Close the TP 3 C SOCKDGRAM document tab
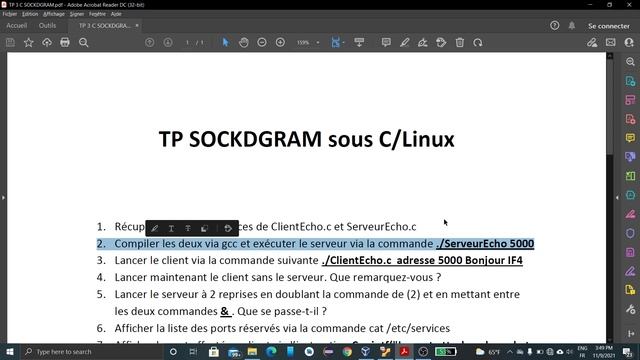The image size is (640, 360). coord(137,25)
